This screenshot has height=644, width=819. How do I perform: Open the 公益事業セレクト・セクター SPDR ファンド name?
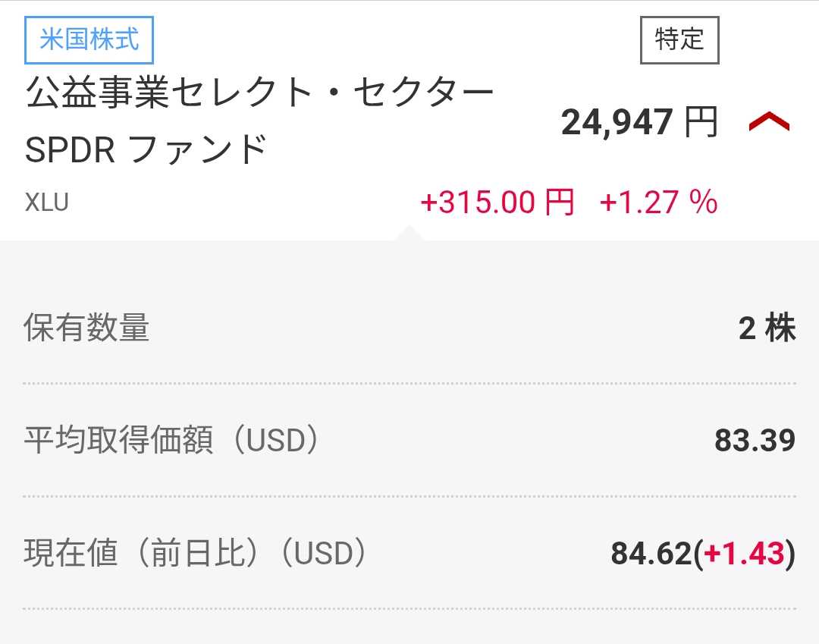259,121
